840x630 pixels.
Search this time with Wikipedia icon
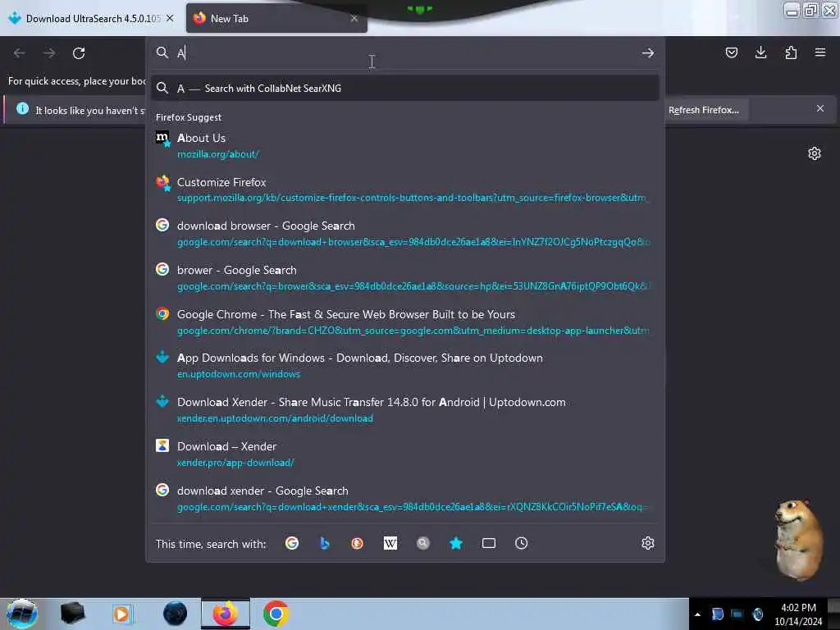click(390, 543)
